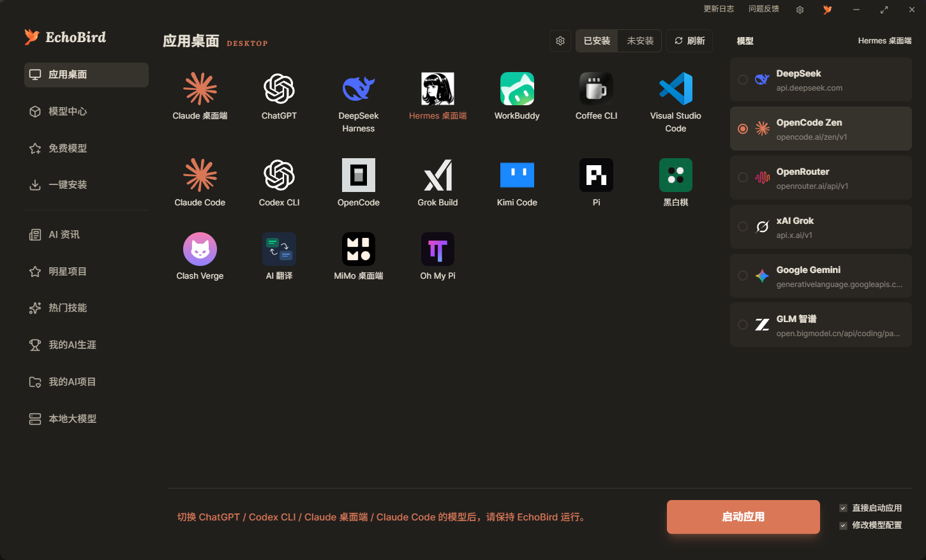
Task: Select Hermes 桌面端 app icon
Action: point(438,89)
